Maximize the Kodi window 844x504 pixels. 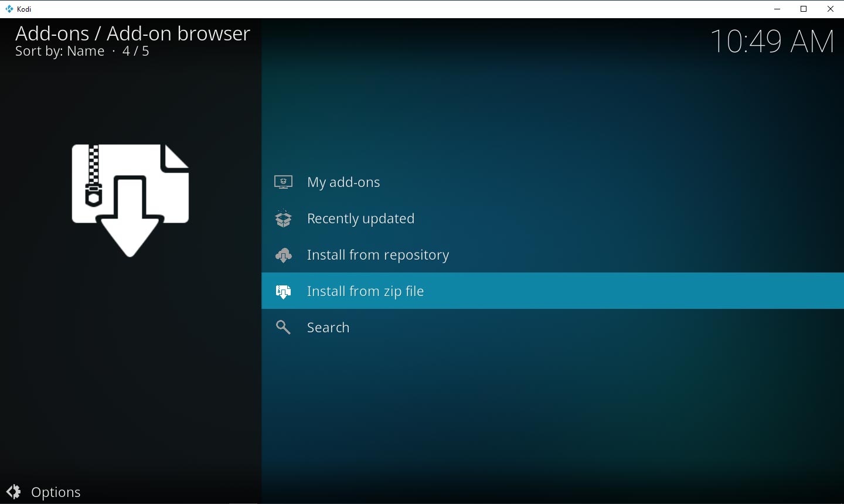pyautogui.click(x=804, y=9)
